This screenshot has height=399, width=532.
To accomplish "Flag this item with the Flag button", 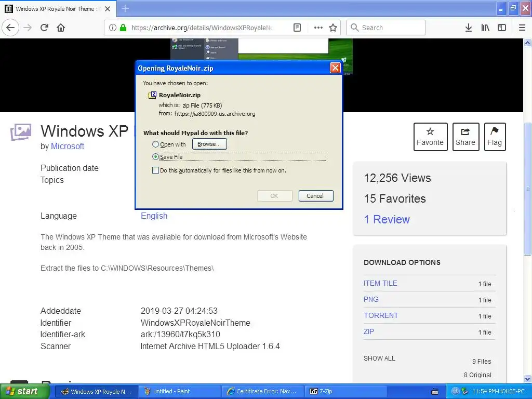I will tap(495, 137).
